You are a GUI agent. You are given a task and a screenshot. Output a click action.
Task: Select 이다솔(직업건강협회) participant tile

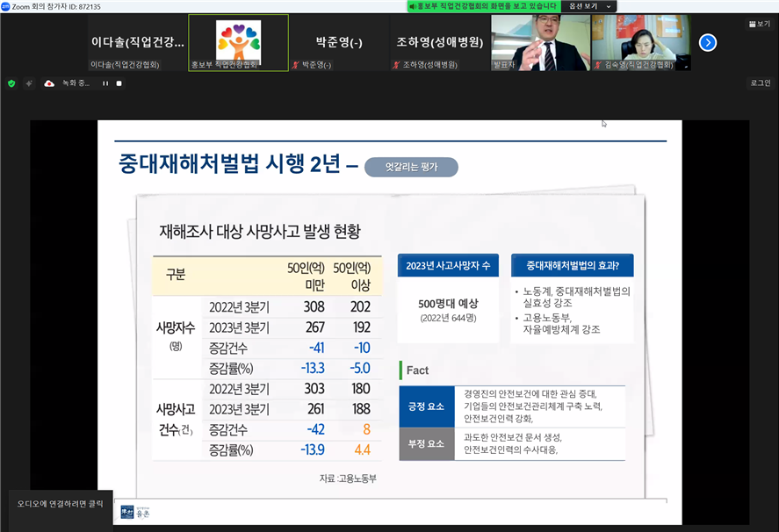pyautogui.click(x=138, y=43)
